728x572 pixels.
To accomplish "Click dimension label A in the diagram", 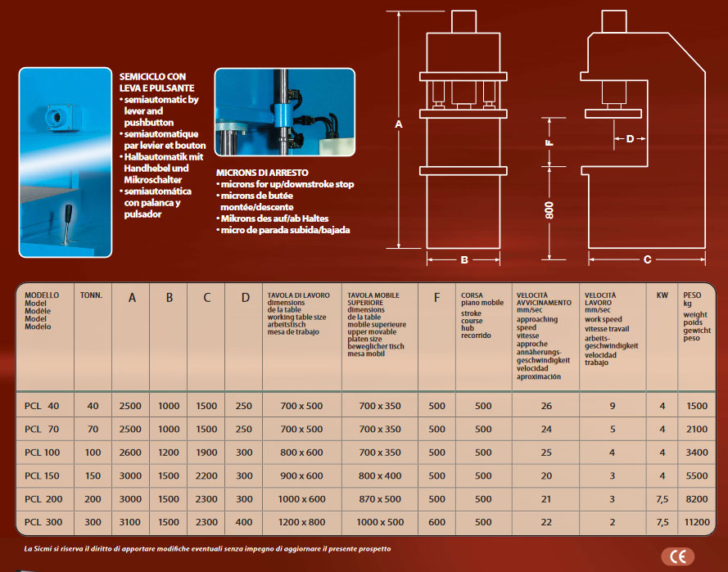I will pos(399,125).
